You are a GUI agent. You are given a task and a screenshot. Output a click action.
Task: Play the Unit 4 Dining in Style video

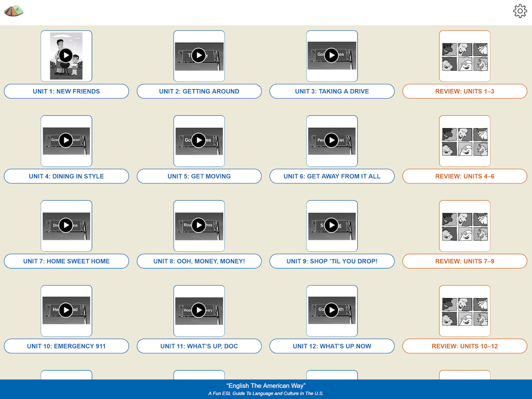pyautogui.click(x=66, y=141)
